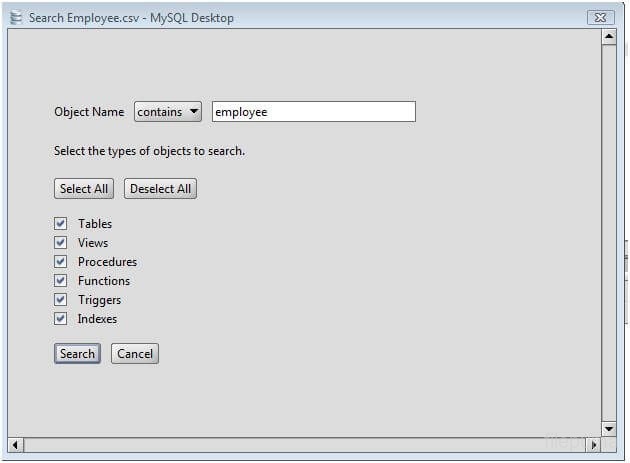The image size is (630, 463).
Task: Uncheck the Tables checkbox
Action: tap(61, 224)
